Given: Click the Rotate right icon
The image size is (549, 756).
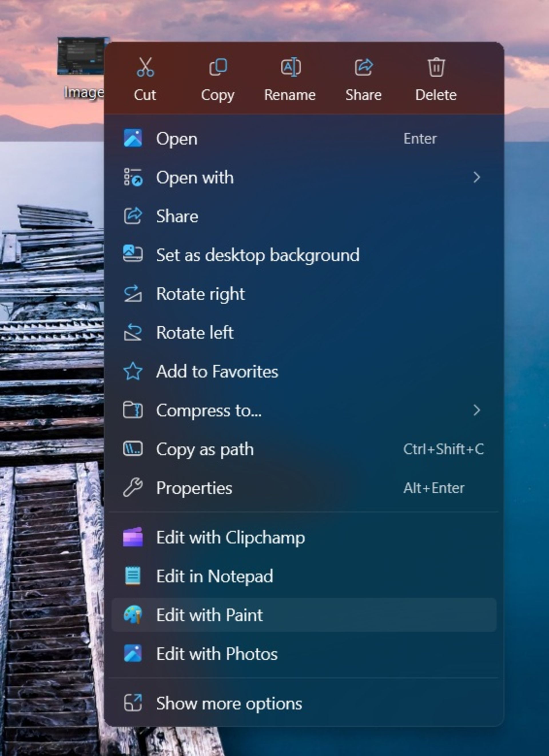Looking at the screenshot, I should [133, 294].
